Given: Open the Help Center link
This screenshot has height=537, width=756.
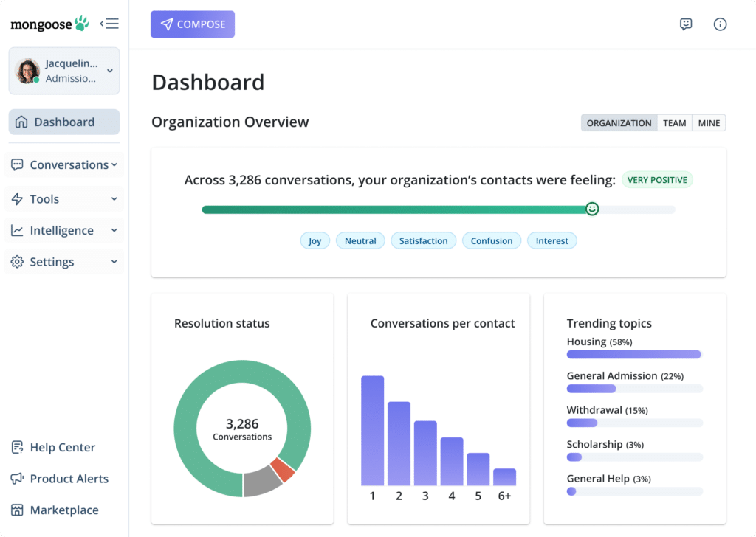Looking at the screenshot, I should [x=63, y=447].
